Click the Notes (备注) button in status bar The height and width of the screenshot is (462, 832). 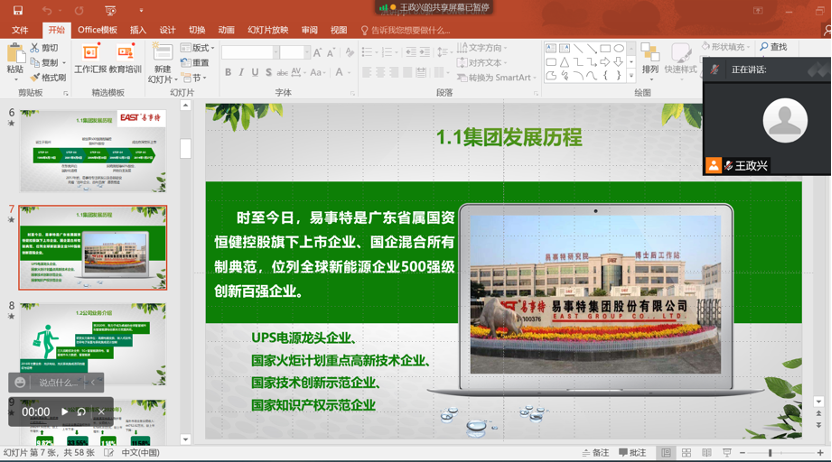coord(594,453)
